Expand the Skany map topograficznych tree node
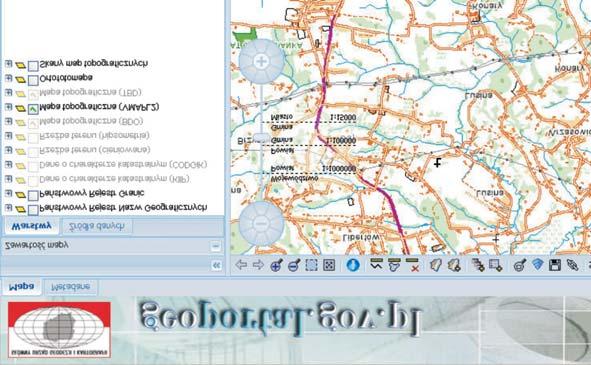The width and height of the screenshot is (591, 365). (8, 64)
